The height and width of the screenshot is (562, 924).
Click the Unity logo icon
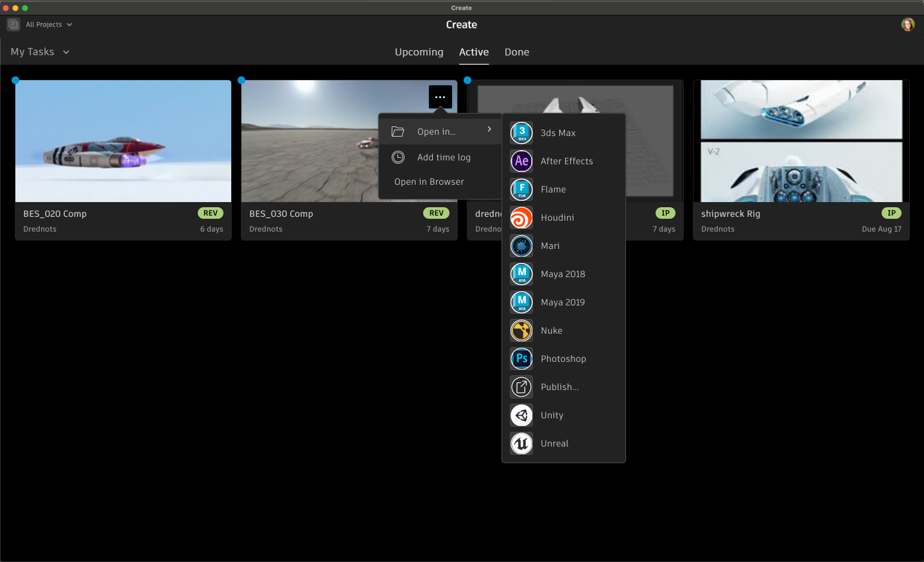click(x=521, y=415)
